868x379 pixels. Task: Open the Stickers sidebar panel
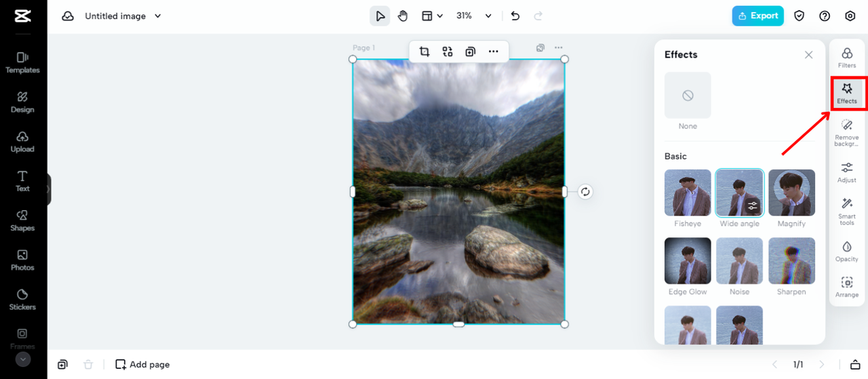pyautogui.click(x=22, y=299)
